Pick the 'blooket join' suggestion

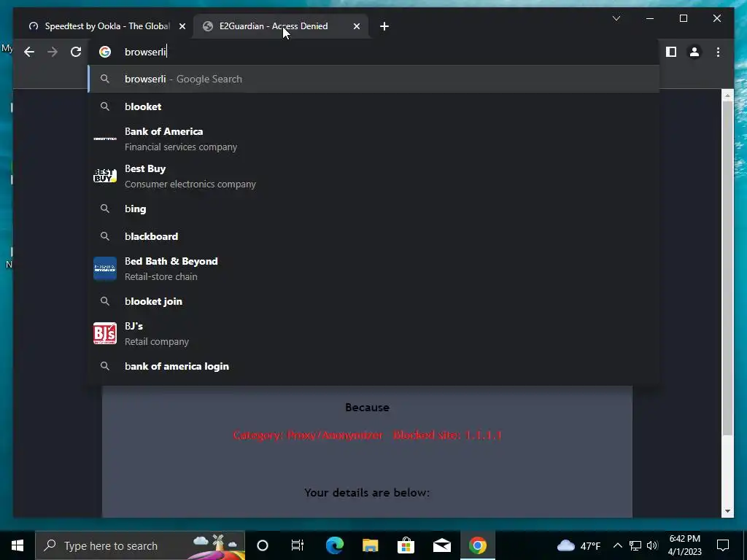pyautogui.click(x=374, y=301)
